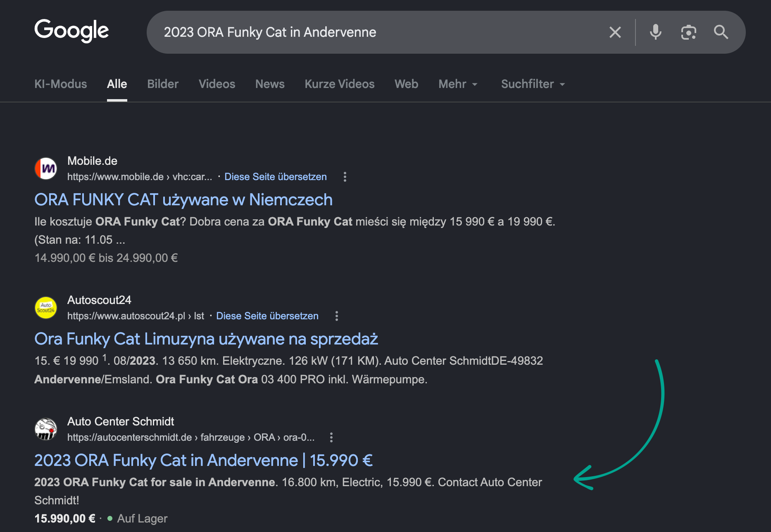Open more options for the Mobile.de result

click(x=345, y=177)
